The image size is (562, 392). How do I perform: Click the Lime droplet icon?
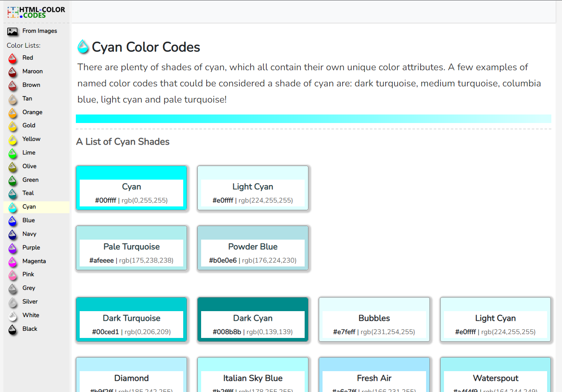pos(13,153)
